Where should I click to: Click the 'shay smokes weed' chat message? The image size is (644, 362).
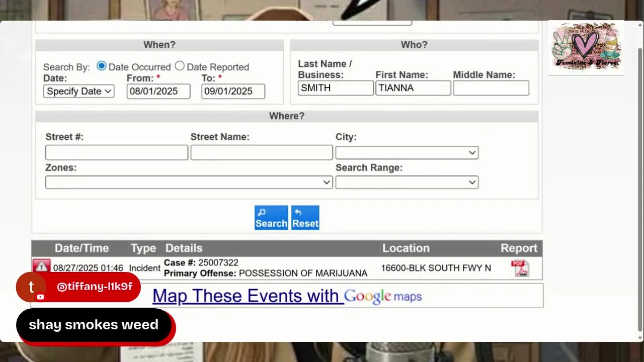coord(94,325)
